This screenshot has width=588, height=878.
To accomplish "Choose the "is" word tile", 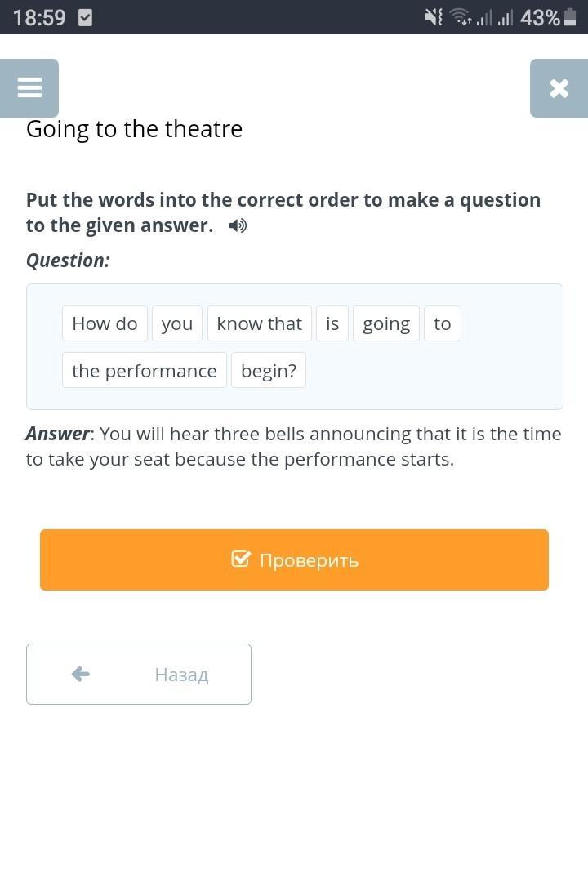I will pyautogui.click(x=332, y=323).
